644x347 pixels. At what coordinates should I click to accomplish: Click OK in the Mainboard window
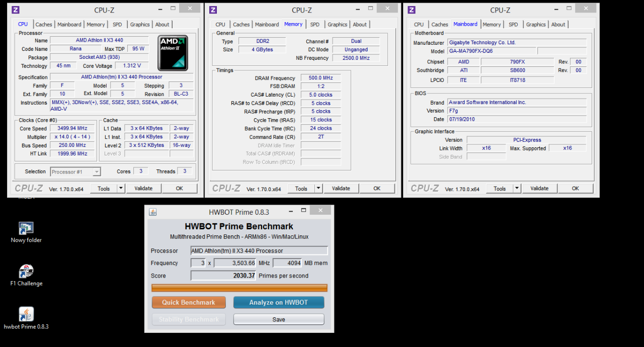pyautogui.click(x=576, y=189)
